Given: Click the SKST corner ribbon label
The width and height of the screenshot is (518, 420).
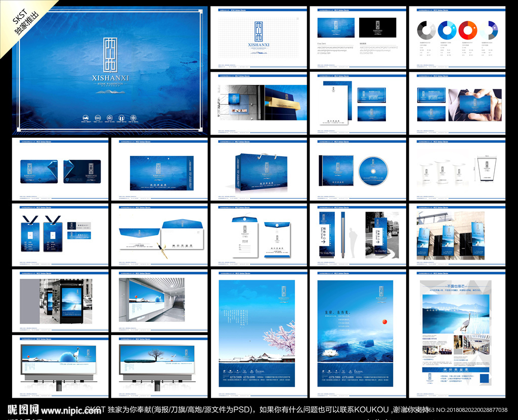Looking at the screenshot, I should tap(25, 23).
